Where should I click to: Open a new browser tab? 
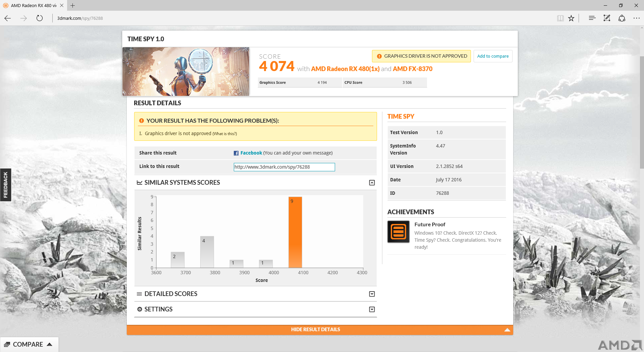[72, 5]
